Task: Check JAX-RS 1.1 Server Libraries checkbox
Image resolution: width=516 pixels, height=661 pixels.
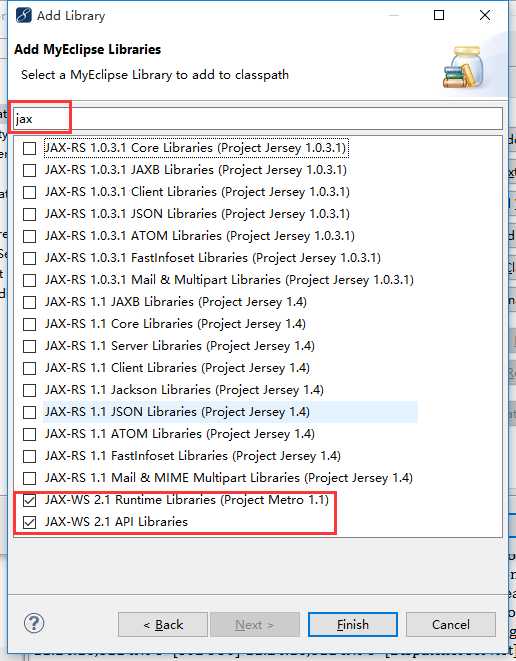Action: coord(30,346)
